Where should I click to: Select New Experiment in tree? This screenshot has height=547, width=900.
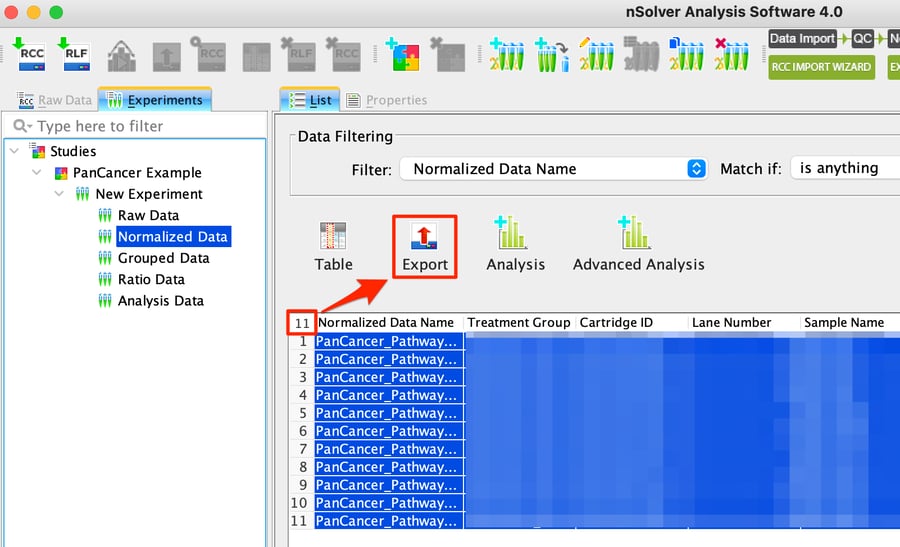click(x=149, y=194)
